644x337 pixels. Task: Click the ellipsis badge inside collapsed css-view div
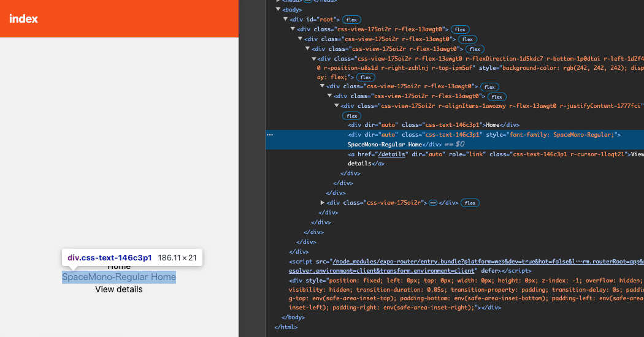point(433,203)
